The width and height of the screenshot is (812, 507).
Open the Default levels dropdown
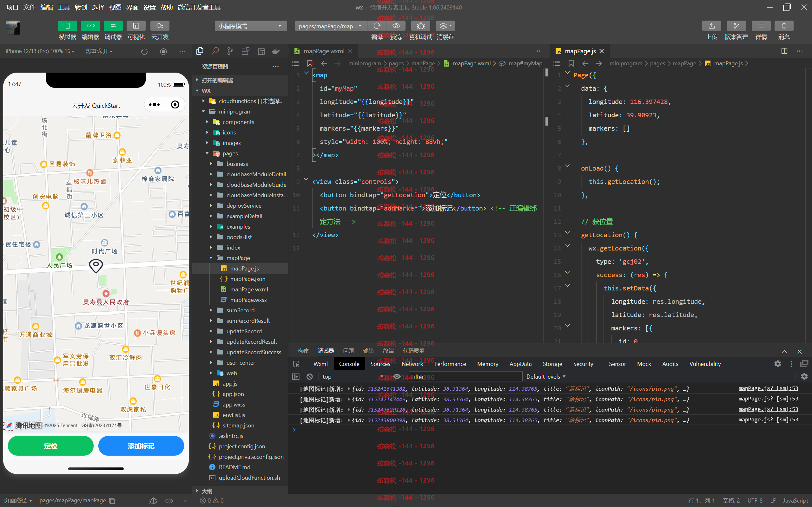(x=546, y=377)
